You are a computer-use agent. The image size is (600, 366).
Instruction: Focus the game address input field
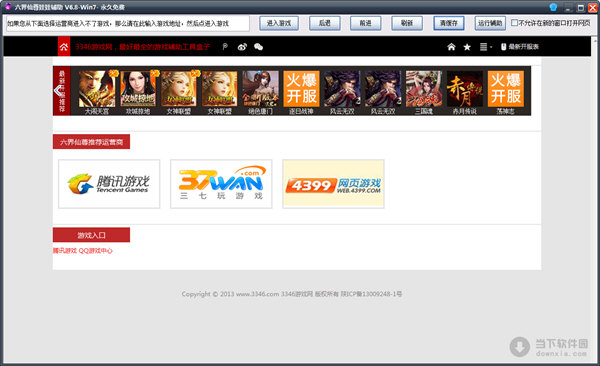pos(127,23)
